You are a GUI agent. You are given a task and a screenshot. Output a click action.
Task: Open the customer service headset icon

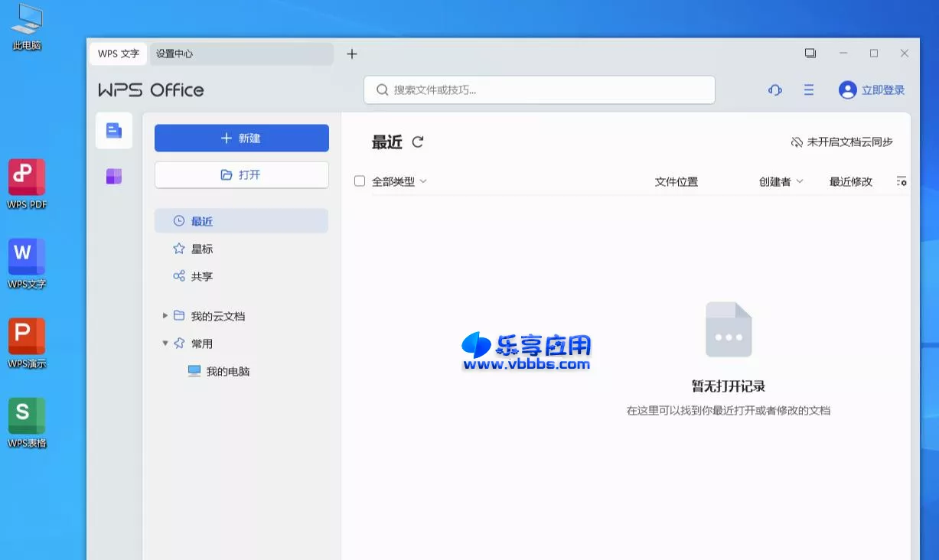tap(774, 90)
